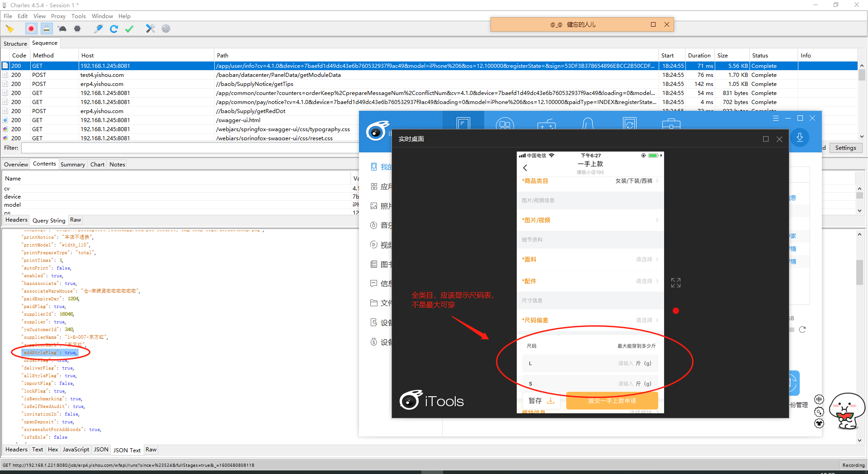This screenshot has width=868, height=474.
Task: Sort by the Duration column header
Action: pyautogui.click(x=699, y=56)
